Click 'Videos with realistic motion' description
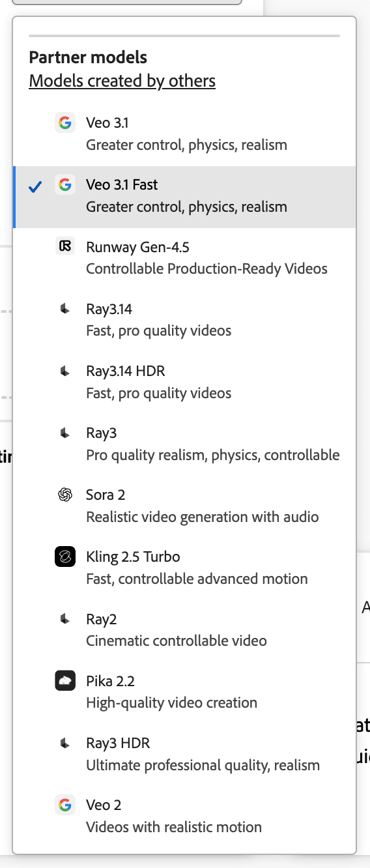This screenshot has width=370, height=868. click(174, 827)
